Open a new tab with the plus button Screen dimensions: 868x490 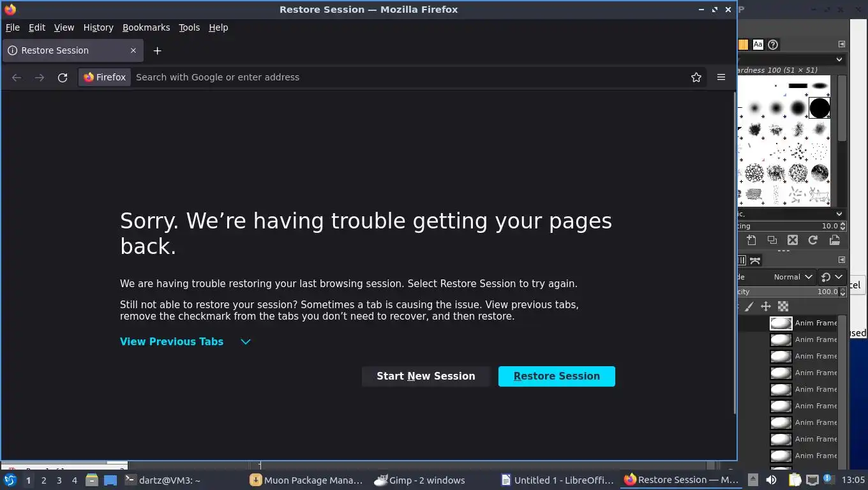pos(158,50)
